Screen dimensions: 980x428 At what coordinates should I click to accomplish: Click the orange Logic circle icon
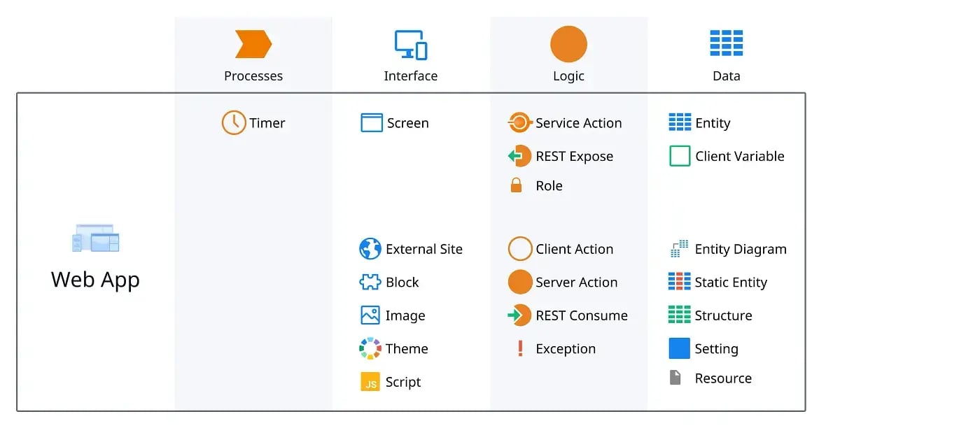tap(568, 44)
